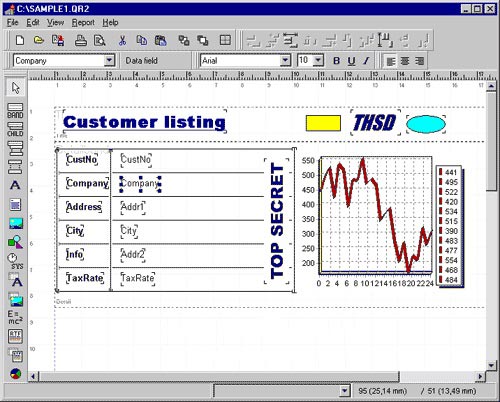Click the Save report icon
Image resolution: width=500 pixels, height=402 pixels.
(x=58, y=41)
